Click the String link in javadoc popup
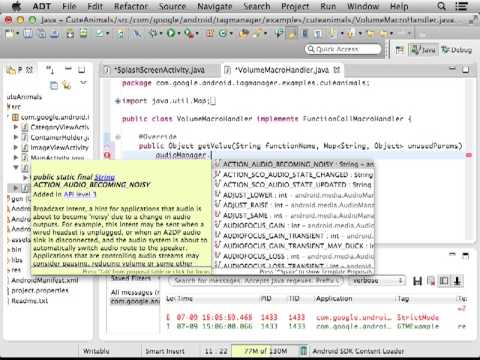480x360 pixels. tap(105, 177)
